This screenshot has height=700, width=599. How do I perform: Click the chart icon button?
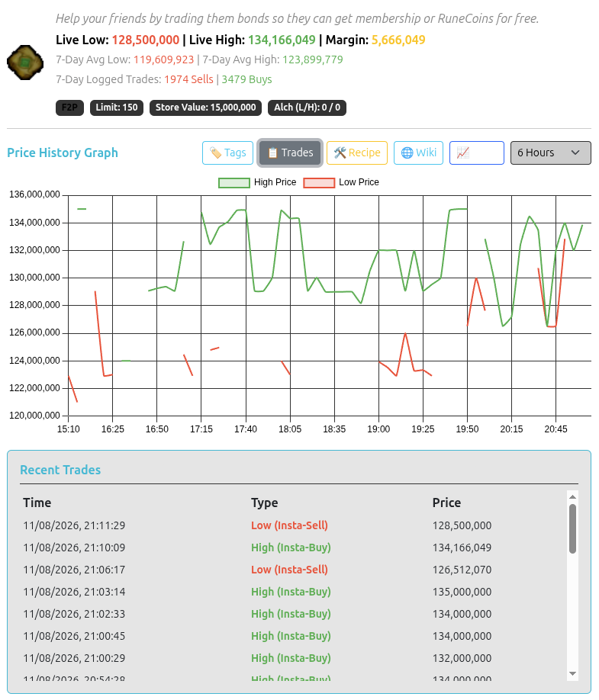tap(477, 153)
